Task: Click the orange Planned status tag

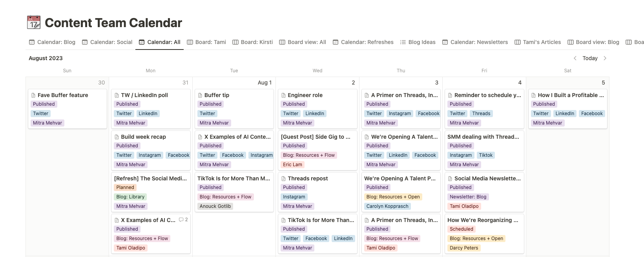Action: (x=125, y=187)
